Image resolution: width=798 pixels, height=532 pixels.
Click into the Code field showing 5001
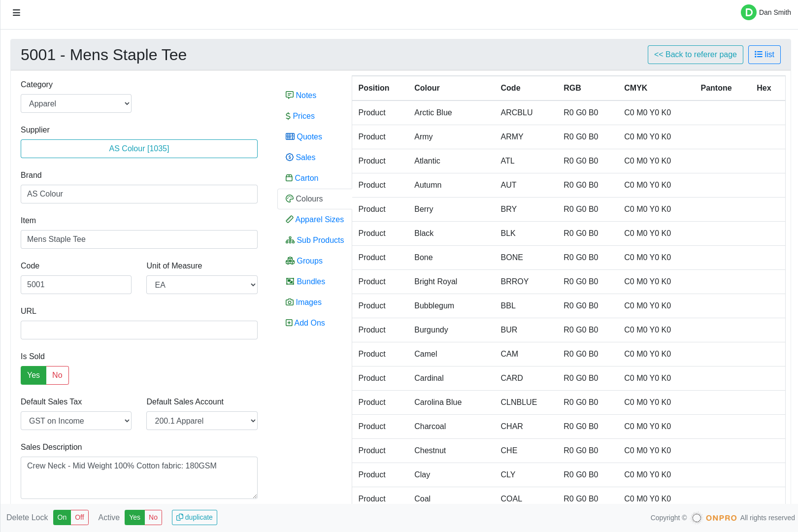coord(76,285)
